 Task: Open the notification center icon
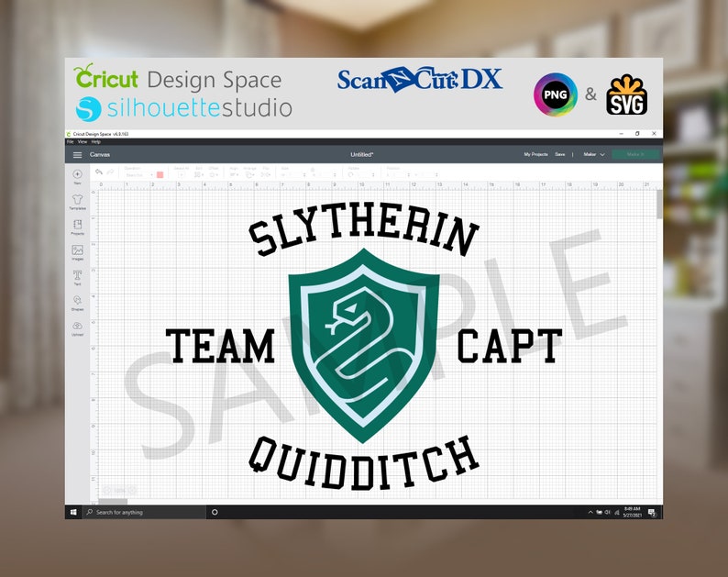click(x=652, y=513)
